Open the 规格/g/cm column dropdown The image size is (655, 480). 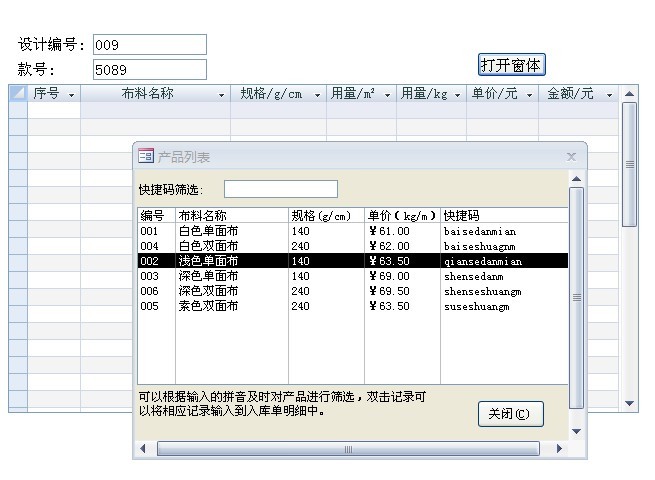pos(317,95)
